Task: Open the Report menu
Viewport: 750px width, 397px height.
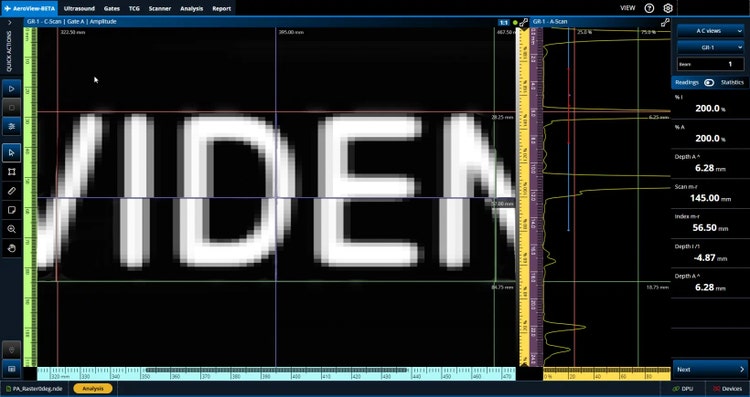Action: [x=221, y=8]
